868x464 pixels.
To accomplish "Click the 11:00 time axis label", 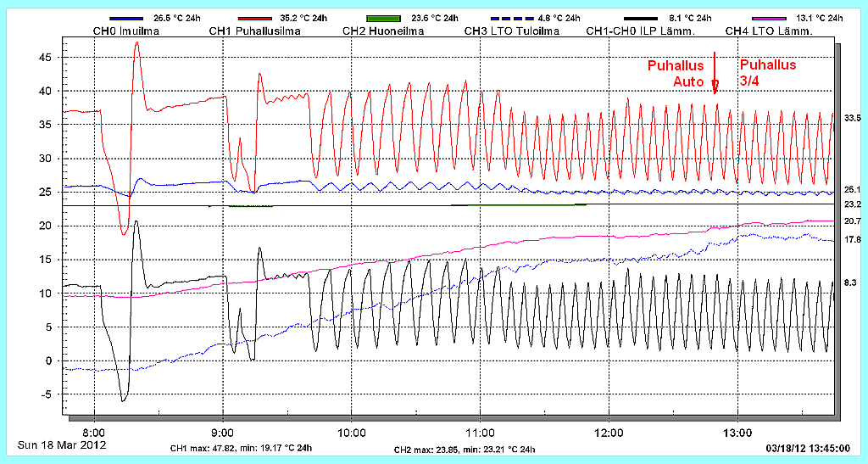I will tap(480, 431).
